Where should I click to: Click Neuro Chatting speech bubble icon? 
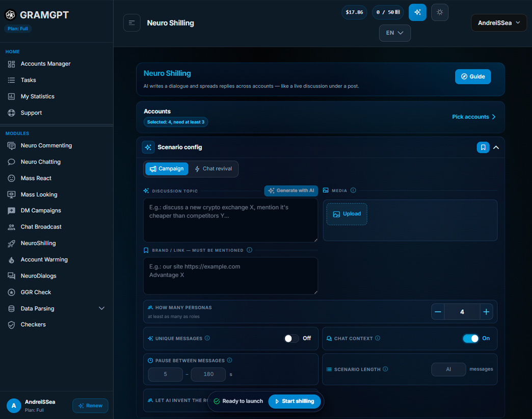pyautogui.click(x=12, y=162)
